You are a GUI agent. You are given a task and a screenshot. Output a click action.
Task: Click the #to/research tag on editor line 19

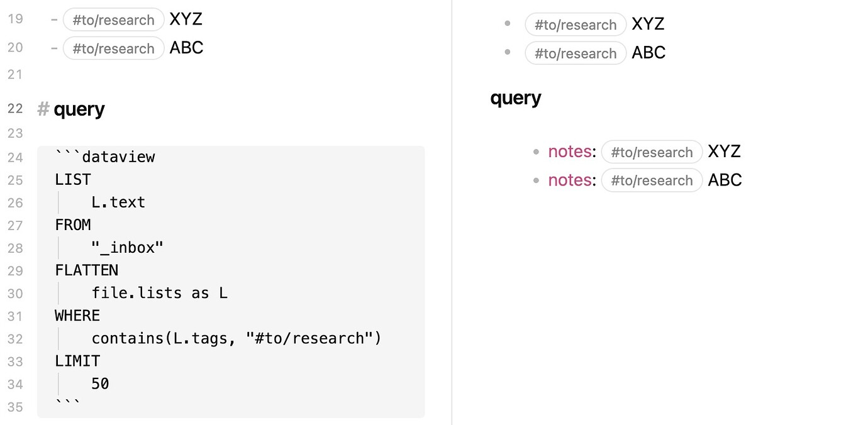pos(113,19)
